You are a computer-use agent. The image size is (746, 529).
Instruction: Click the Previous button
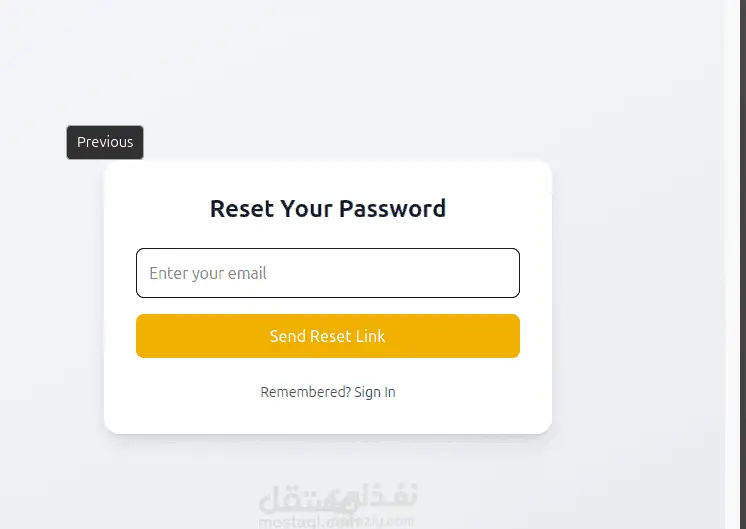pyautogui.click(x=105, y=142)
